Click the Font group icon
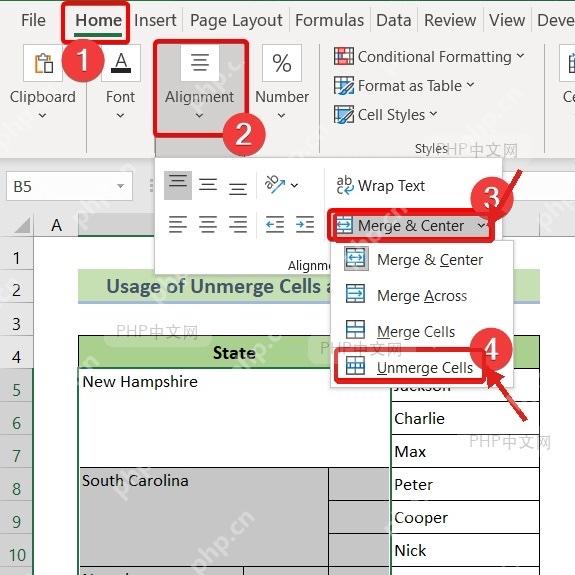The height and width of the screenshot is (575, 575). 121,63
